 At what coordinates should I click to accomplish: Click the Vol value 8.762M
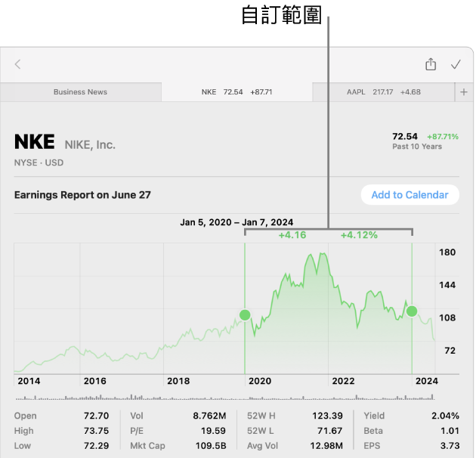209,416
